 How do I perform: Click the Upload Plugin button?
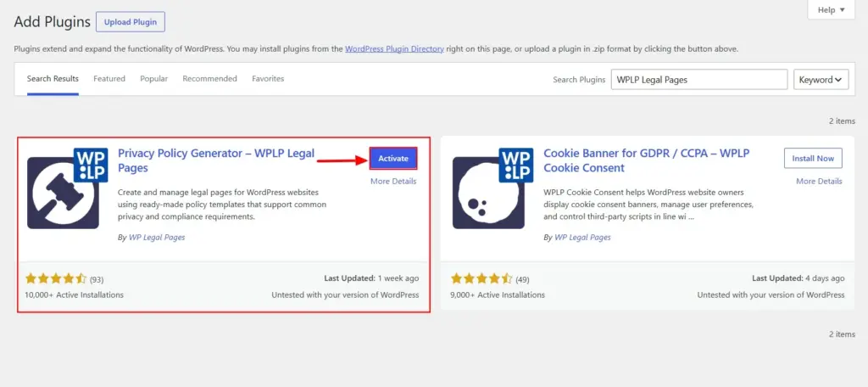pos(131,22)
